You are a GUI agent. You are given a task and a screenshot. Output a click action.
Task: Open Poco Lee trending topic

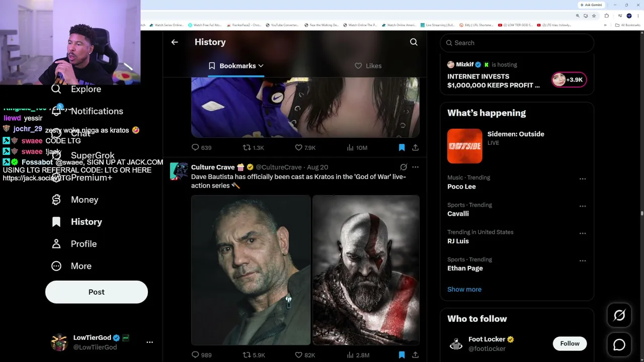(461, 187)
